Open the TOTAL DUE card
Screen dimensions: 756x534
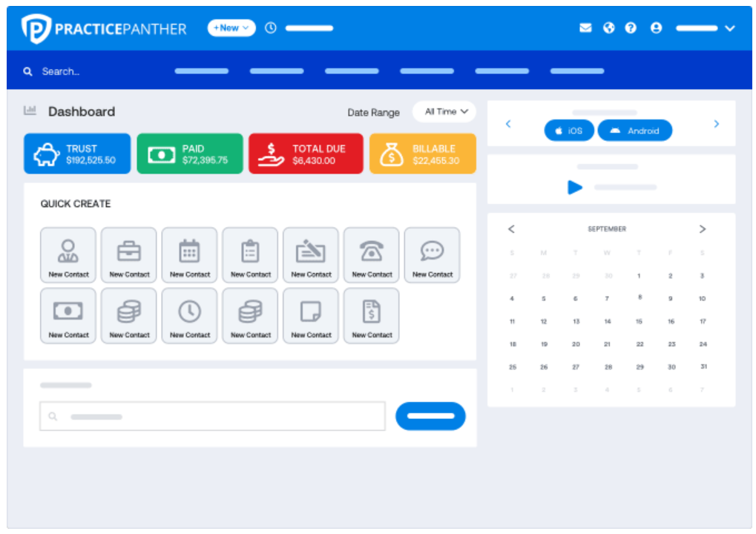[x=306, y=154]
